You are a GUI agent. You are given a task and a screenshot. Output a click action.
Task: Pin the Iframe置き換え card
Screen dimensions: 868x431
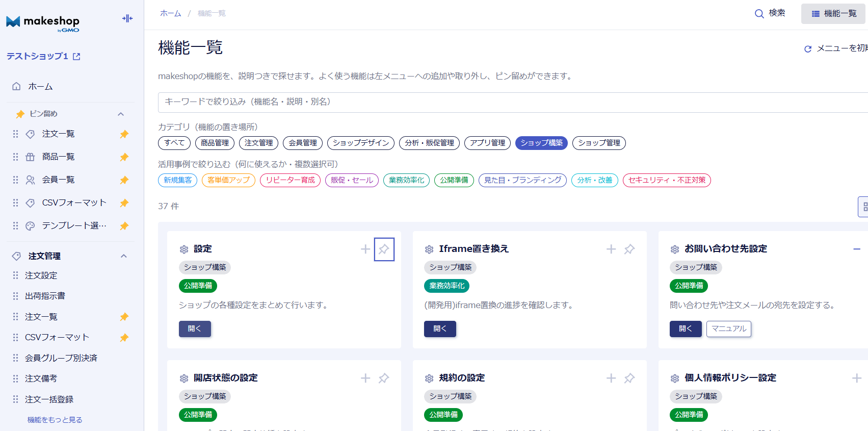[x=629, y=249]
